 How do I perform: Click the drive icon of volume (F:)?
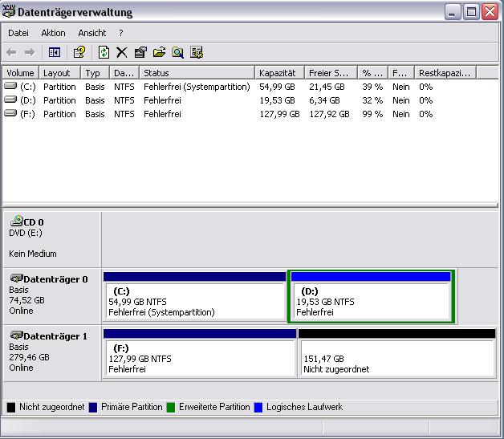10,113
